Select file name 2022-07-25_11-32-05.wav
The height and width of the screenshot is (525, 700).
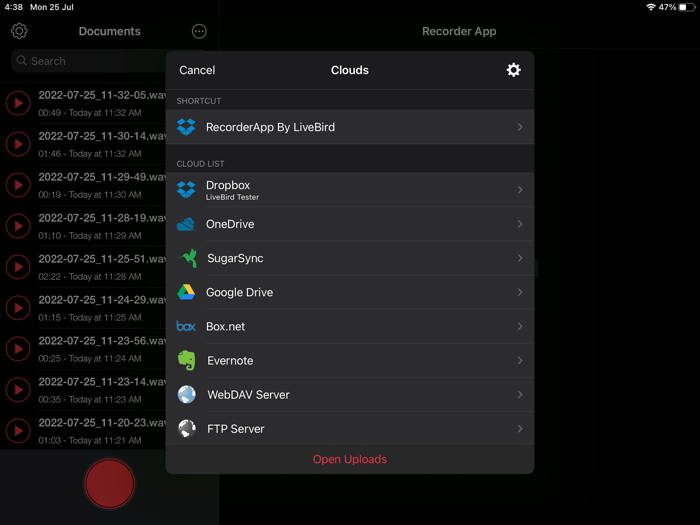[102, 95]
